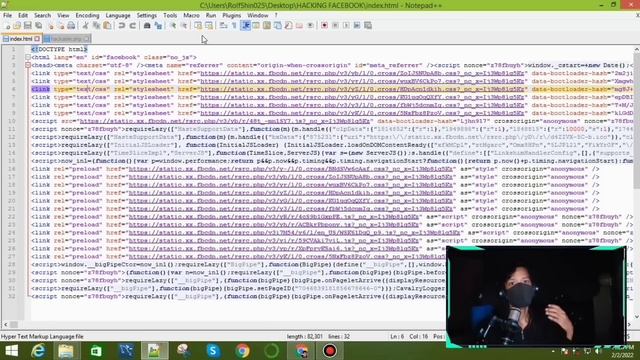Click the horizontal scrollbar left arrow
Screen dimensions: 640x360
[5, 324]
